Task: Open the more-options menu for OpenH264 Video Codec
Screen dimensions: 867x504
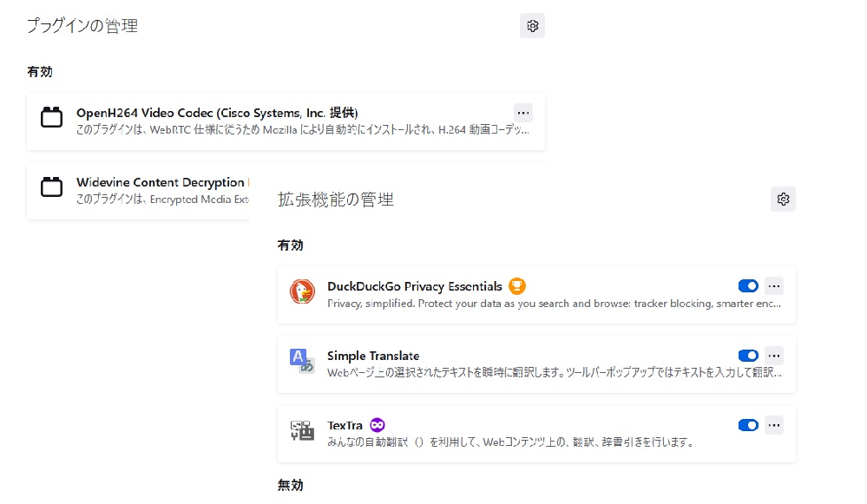Action: tap(523, 113)
